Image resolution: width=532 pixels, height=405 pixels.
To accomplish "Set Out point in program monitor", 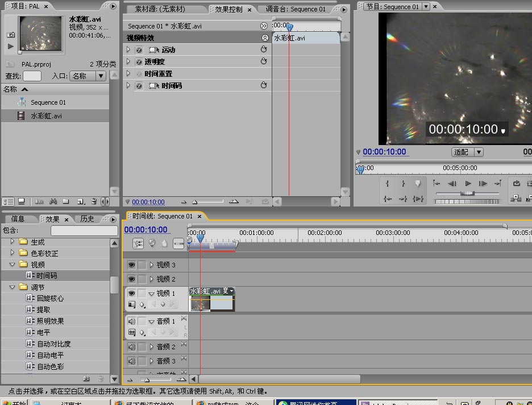I will (403, 184).
